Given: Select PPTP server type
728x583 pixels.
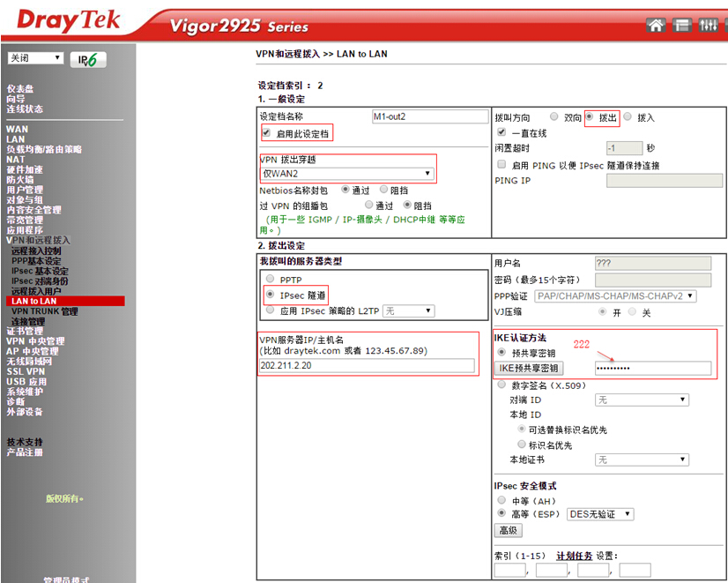Looking at the screenshot, I should tap(271, 279).
